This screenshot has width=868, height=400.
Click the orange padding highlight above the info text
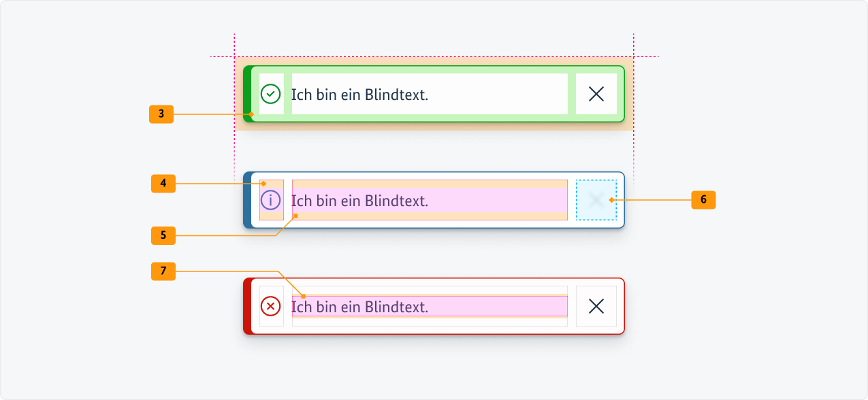[429, 184]
